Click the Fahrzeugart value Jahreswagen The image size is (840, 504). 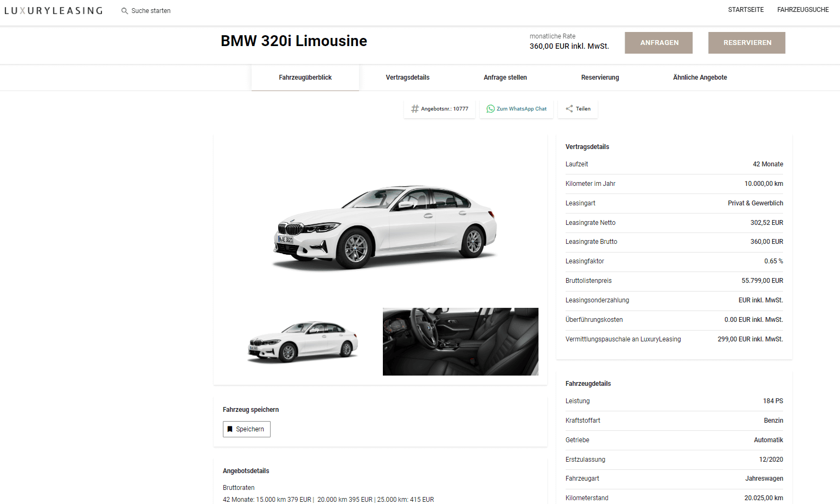764,479
